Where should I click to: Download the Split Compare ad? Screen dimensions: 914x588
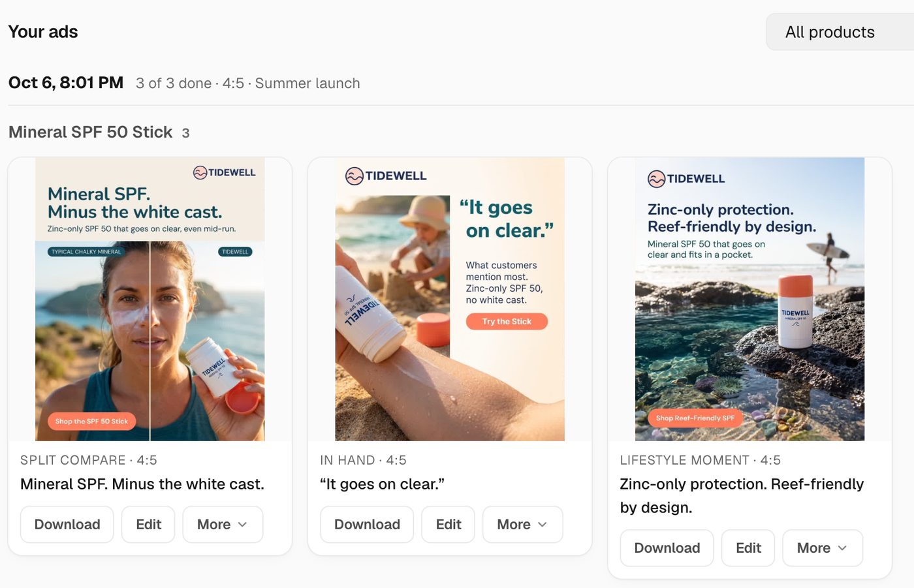click(x=67, y=524)
